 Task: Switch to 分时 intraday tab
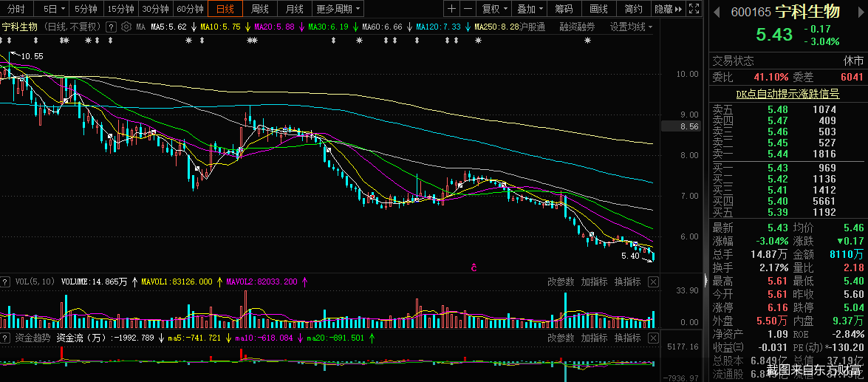(x=16, y=9)
